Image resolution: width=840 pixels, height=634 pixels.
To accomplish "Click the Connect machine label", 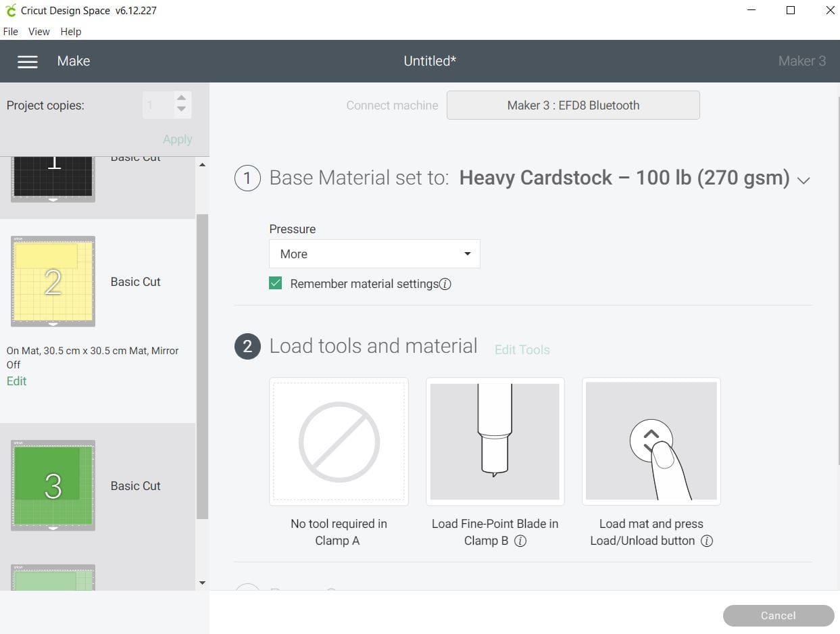I will (392, 105).
